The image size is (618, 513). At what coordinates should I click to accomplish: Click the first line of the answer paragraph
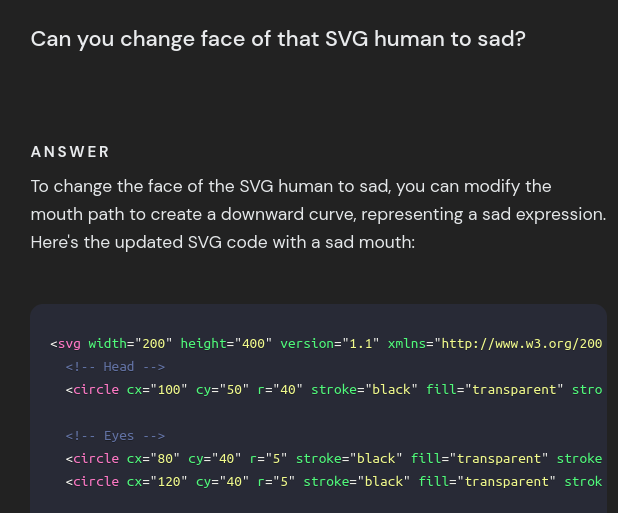[291, 186]
